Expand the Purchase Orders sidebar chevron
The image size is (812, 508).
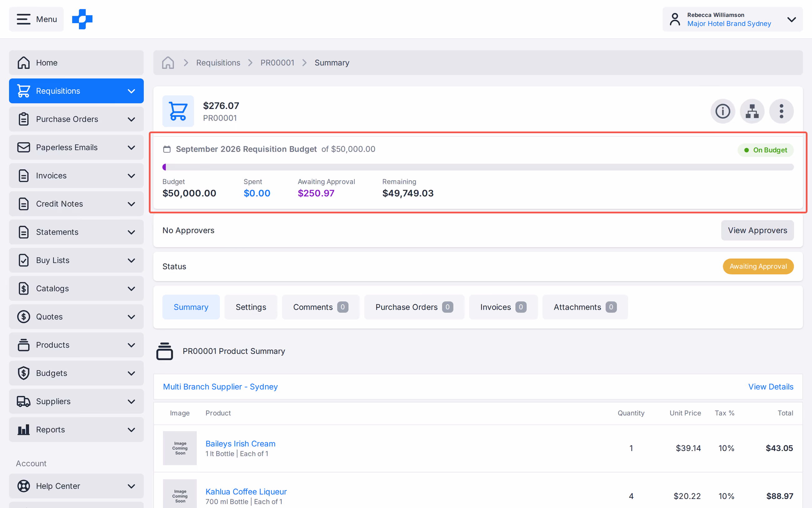[x=131, y=119]
